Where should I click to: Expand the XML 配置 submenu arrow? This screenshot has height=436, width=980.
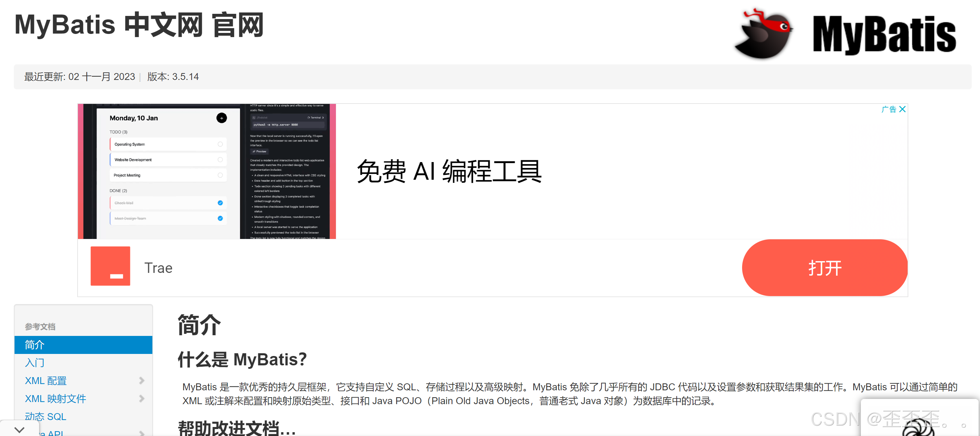[x=142, y=381]
